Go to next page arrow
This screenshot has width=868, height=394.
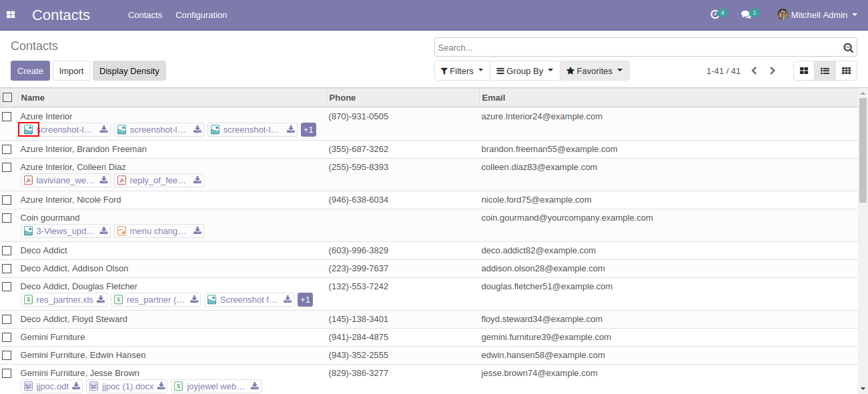coord(773,71)
